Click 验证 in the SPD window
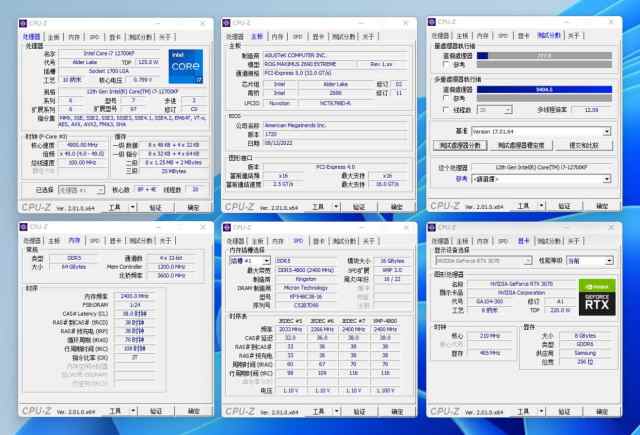Screen dimensions: 640x435 [x=359, y=411]
